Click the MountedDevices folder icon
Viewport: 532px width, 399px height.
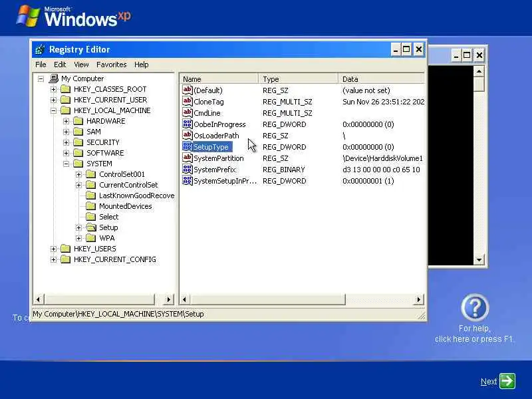[91, 206]
